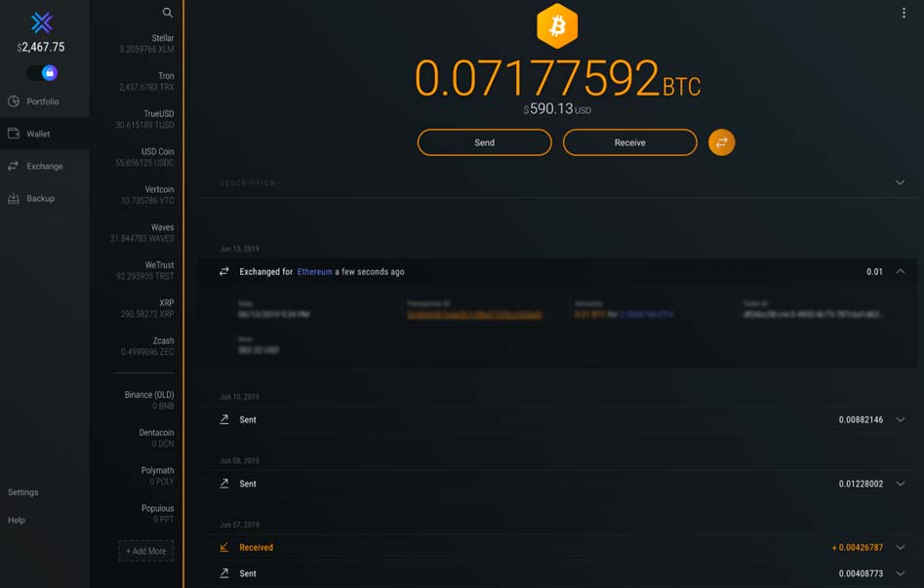
Task: Select Waves in the asset list
Action: 141,233
